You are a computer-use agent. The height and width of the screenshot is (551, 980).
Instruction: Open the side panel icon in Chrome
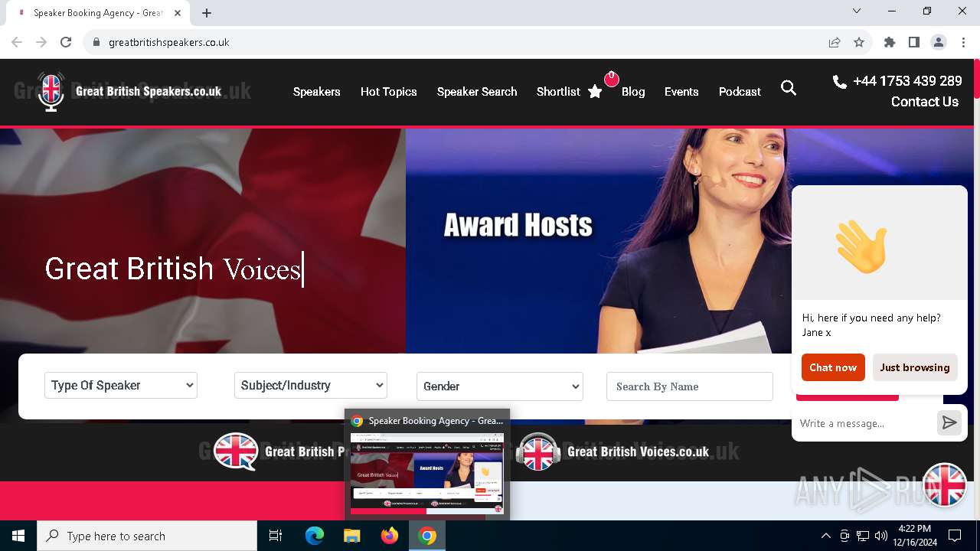914,42
